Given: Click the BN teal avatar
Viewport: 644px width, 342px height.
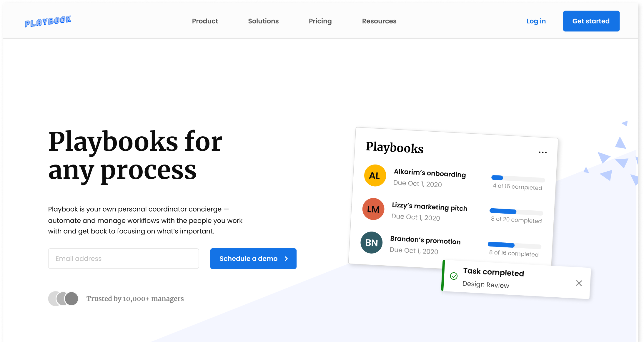Looking at the screenshot, I should coord(371,243).
